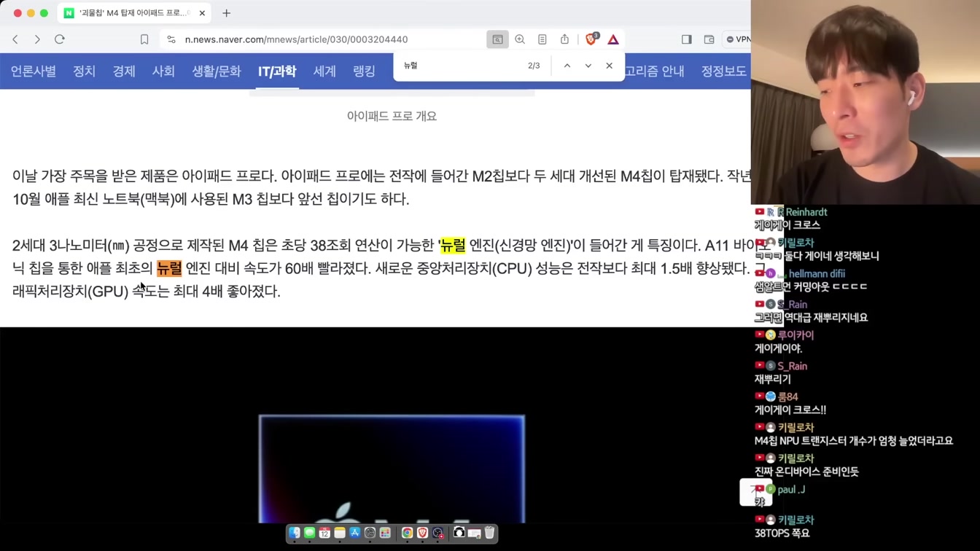Open Brave Rewards triangle icon
The image size is (980, 551).
pyautogui.click(x=613, y=39)
